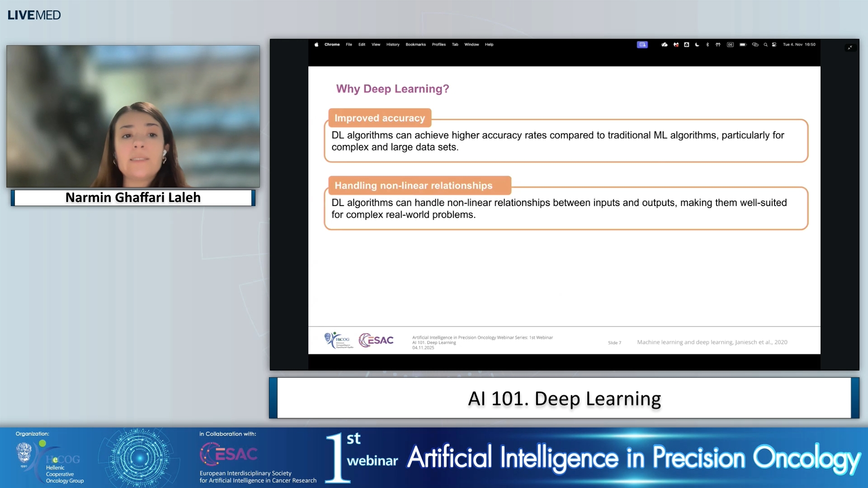This screenshot has height=488, width=868.
Task: Click the battery status icon
Action: coord(743,45)
